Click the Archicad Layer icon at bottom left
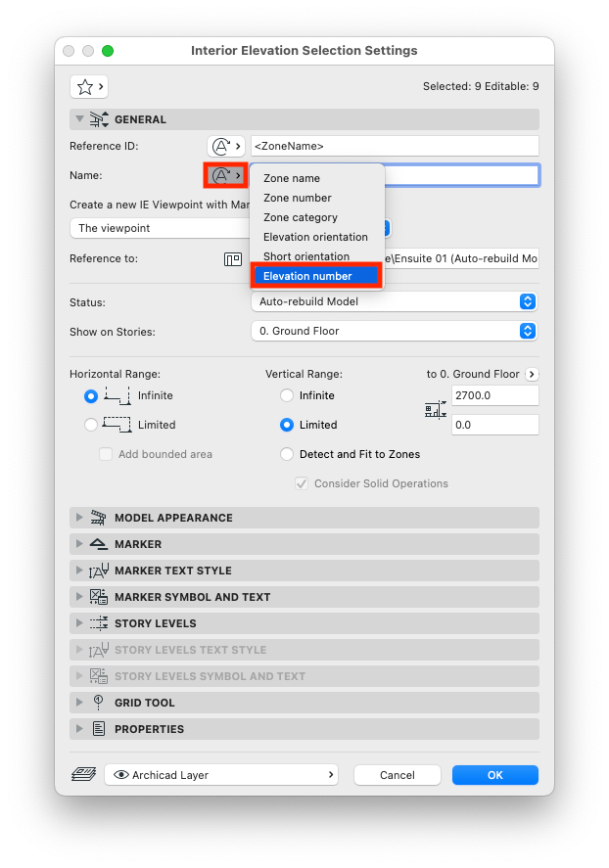 83,774
